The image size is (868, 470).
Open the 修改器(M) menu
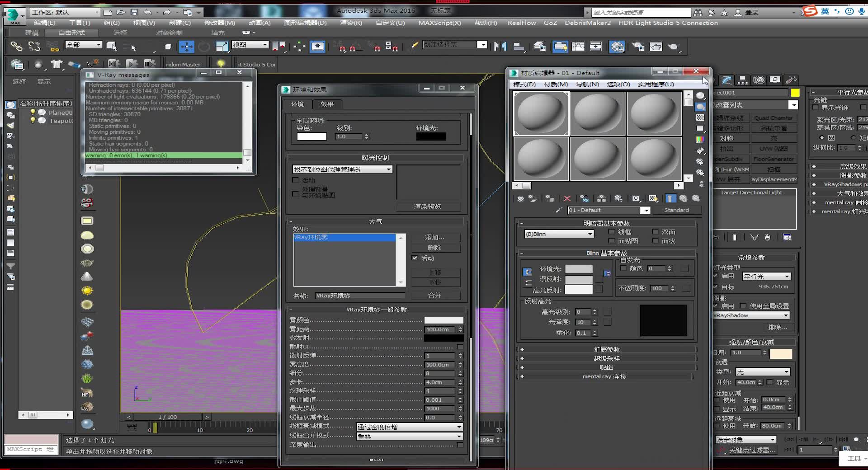[x=220, y=23]
